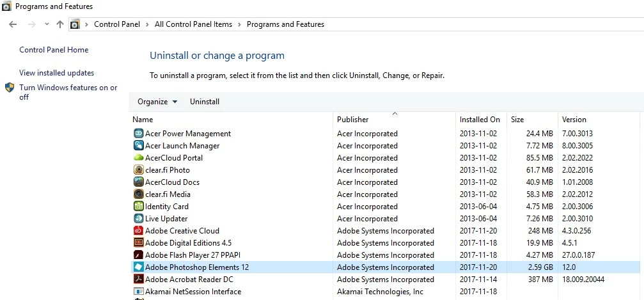Select the Acer Launch Manager name
This screenshot has width=644, height=300.
point(182,145)
